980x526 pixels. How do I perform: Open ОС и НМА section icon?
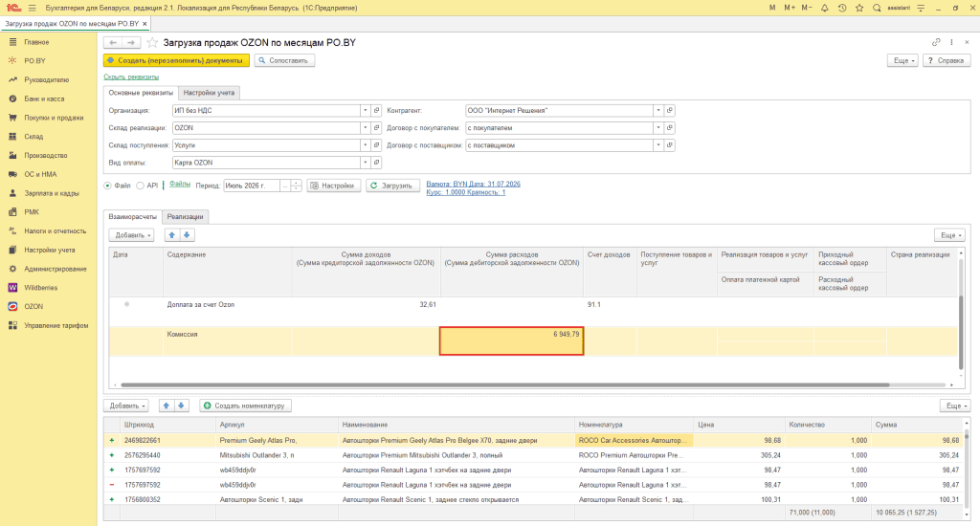click(12, 174)
